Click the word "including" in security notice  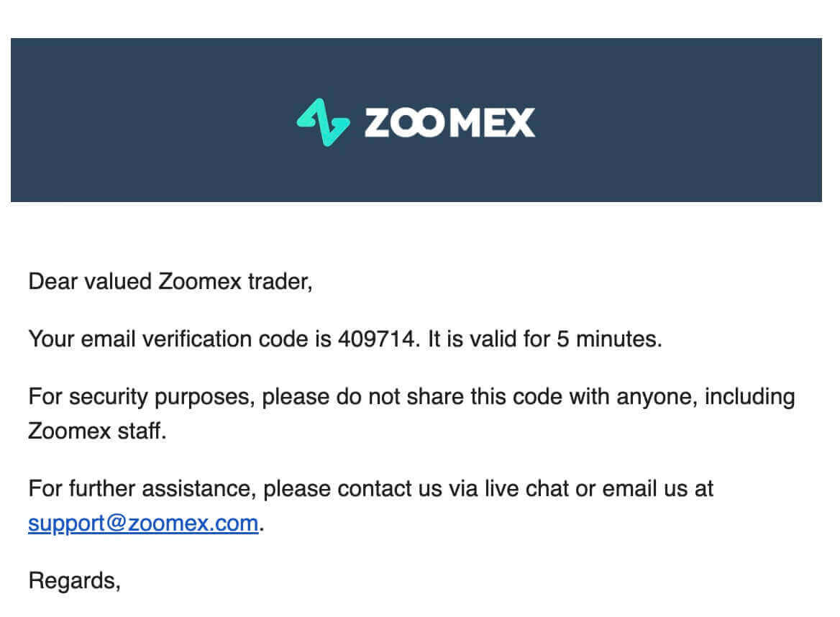[750, 396]
